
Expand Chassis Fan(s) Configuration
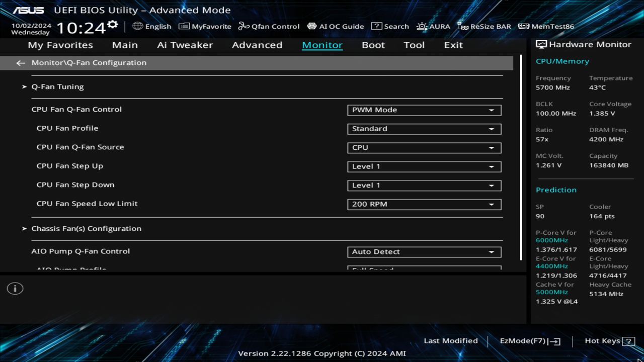87,228
